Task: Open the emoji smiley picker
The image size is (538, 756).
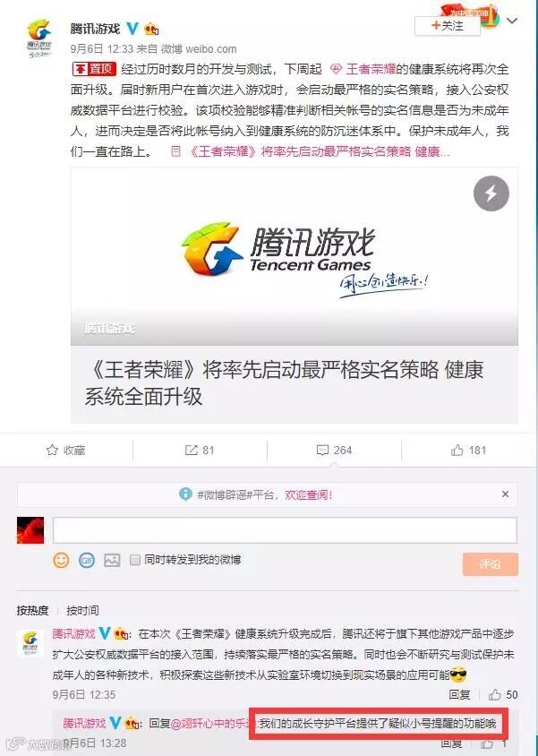Action: click(61, 560)
